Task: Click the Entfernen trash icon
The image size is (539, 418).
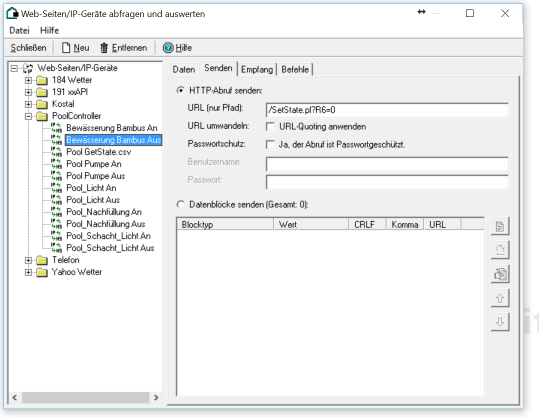Action: point(104,48)
